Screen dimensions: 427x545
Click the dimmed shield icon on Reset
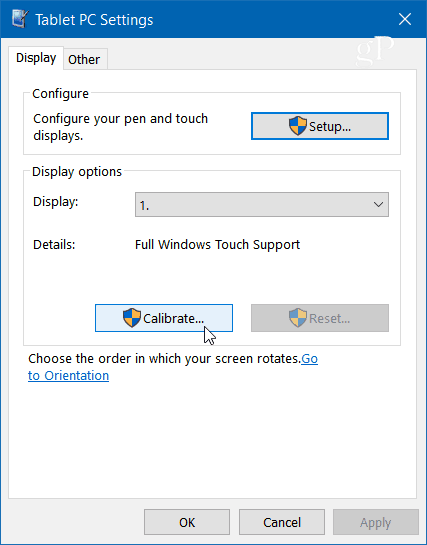pyautogui.click(x=298, y=318)
